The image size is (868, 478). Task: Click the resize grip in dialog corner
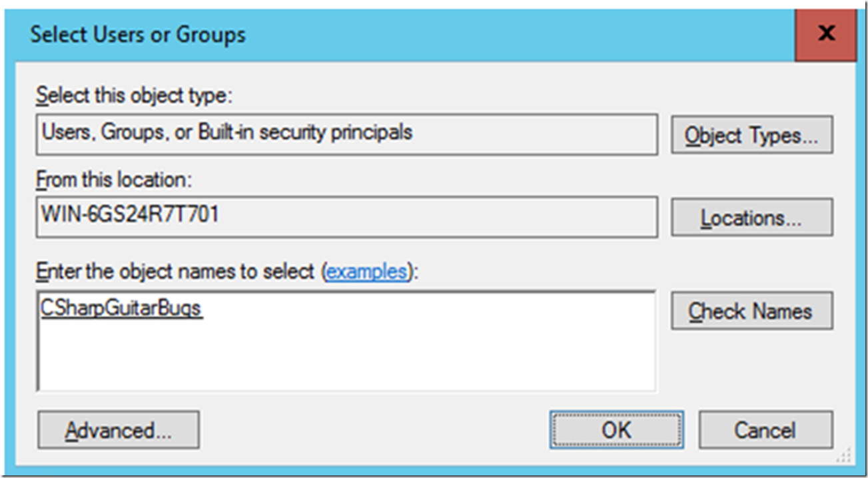click(847, 456)
